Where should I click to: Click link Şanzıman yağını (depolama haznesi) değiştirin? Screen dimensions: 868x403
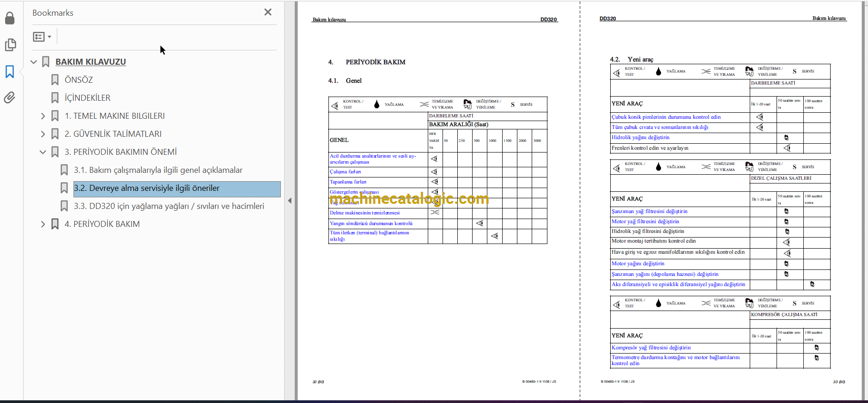pos(665,275)
